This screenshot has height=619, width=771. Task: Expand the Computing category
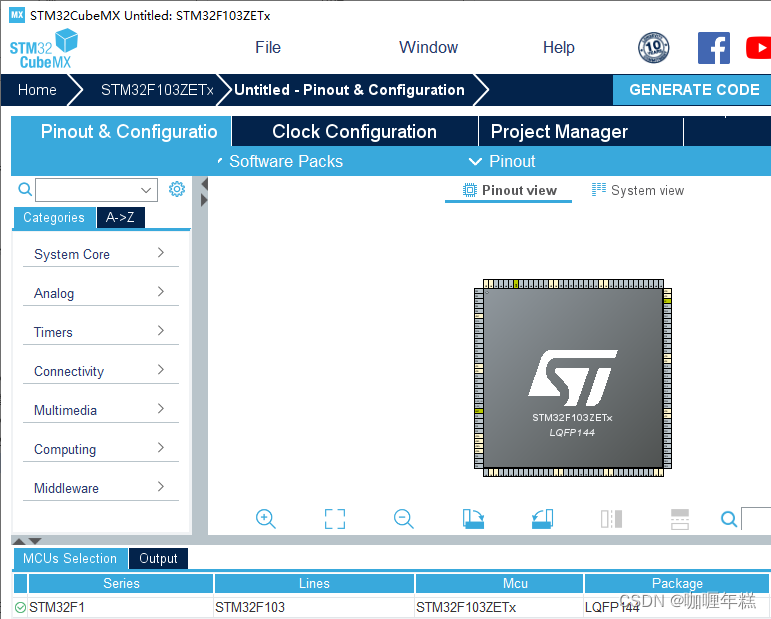coord(101,449)
